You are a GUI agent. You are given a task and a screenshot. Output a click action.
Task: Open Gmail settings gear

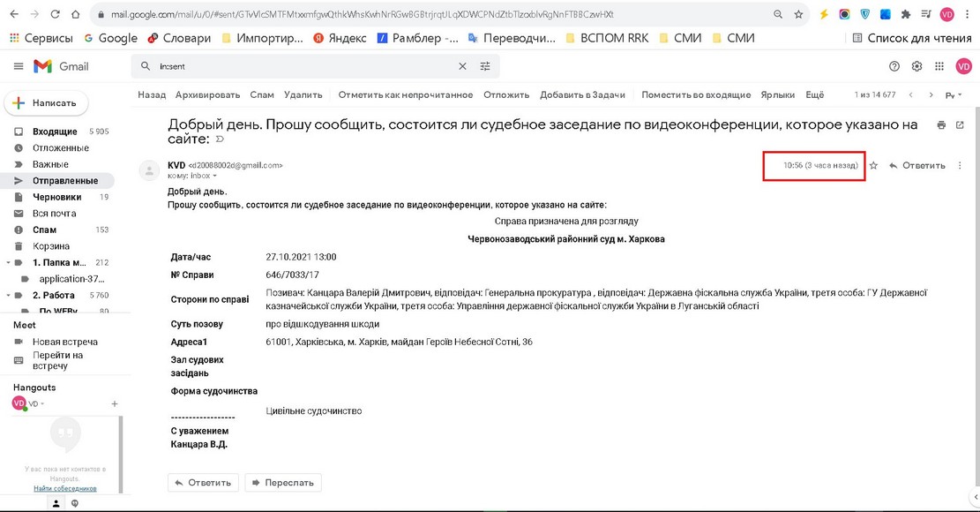click(916, 66)
